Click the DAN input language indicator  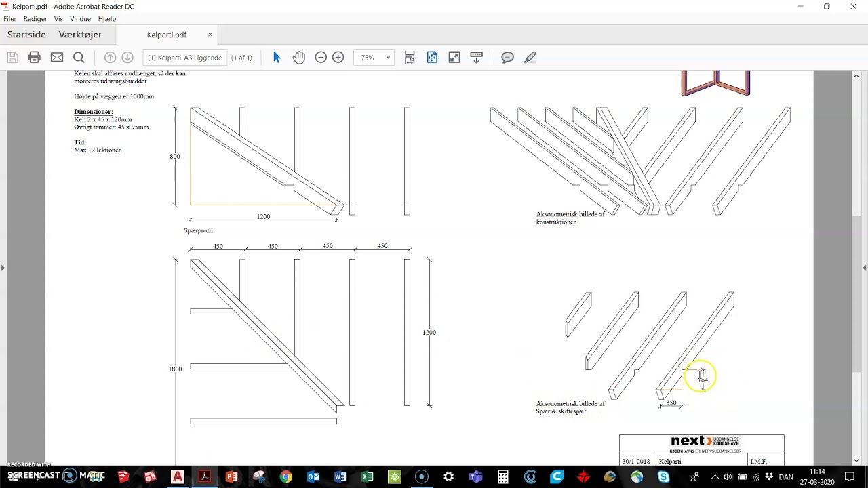click(786, 477)
